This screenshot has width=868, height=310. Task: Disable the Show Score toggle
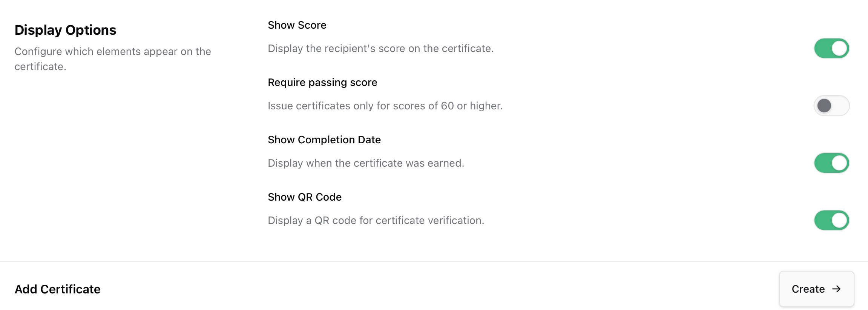point(831,48)
